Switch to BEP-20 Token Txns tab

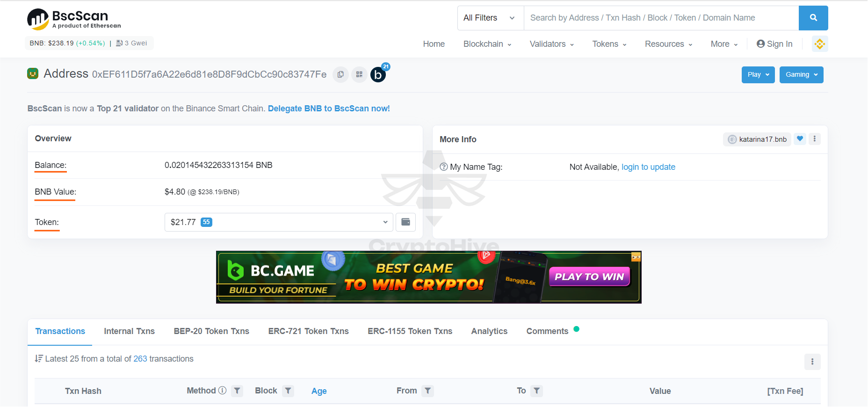tap(211, 331)
